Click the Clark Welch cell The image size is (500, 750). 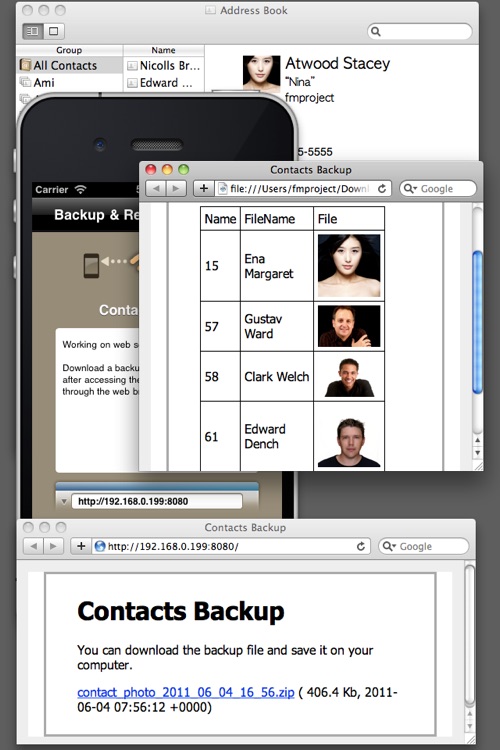(x=277, y=377)
